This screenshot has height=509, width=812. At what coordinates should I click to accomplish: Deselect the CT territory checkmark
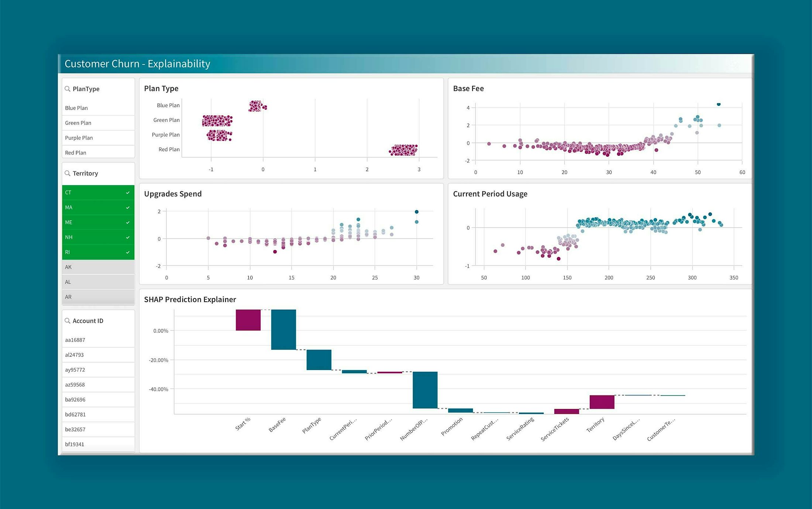click(128, 193)
